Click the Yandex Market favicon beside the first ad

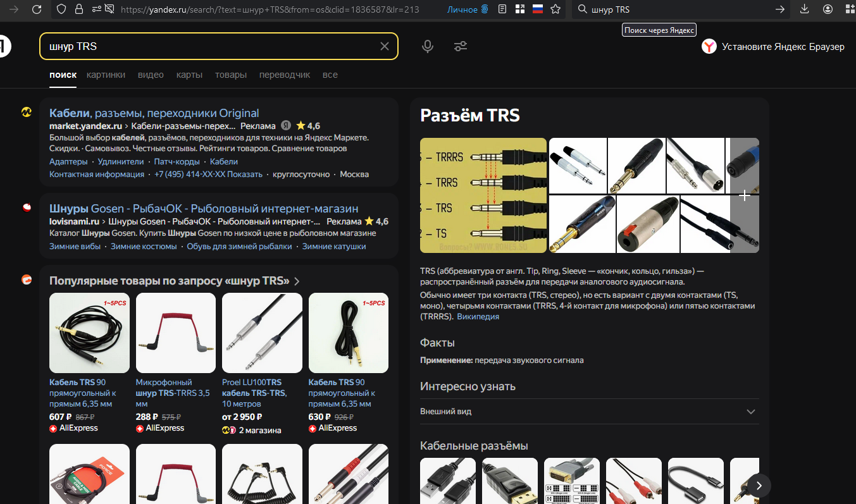click(x=27, y=112)
